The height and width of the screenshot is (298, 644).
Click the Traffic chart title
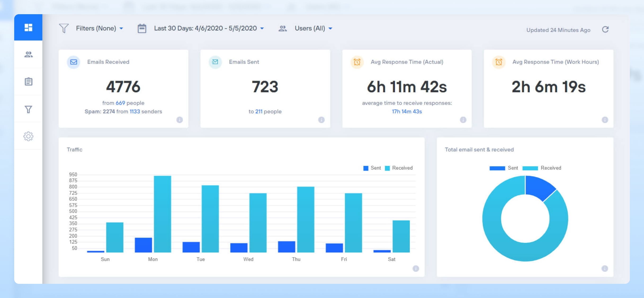[75, 149]
